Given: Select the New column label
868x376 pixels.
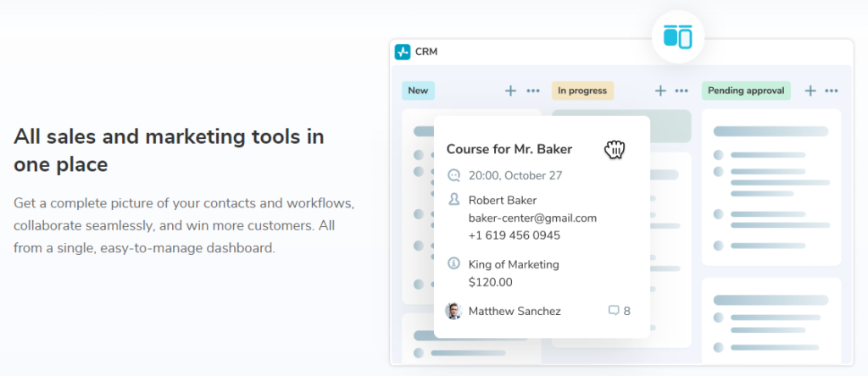Looking at the screenshot, I should click(x=418, y=91).
